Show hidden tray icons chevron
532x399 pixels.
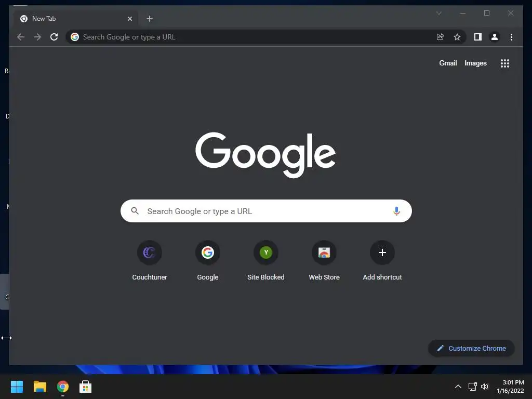click(458, 387)
